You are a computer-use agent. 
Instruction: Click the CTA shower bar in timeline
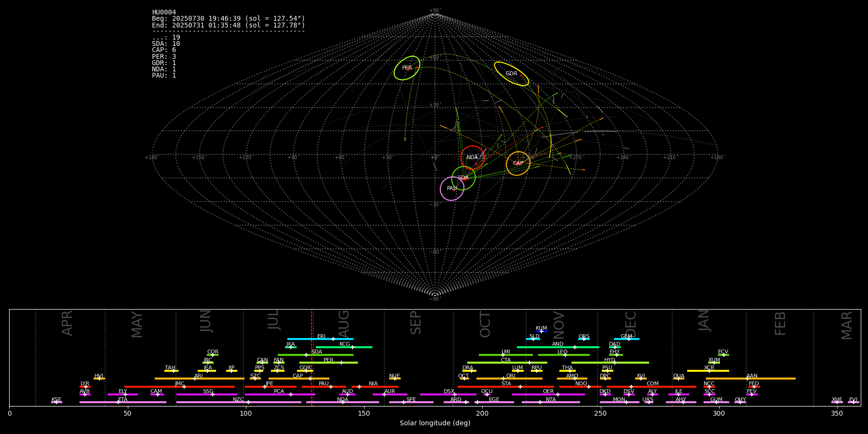pyautogui.click(x=507, y=363)
